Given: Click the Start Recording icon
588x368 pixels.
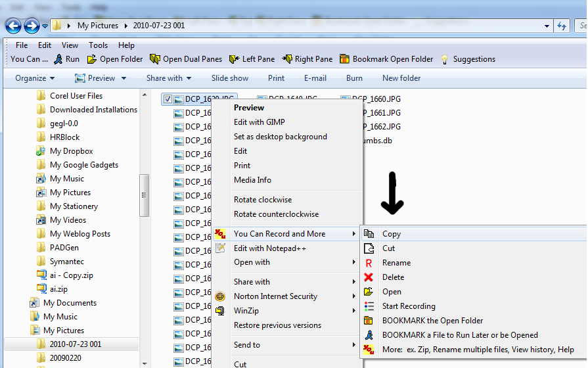Looking at the screenshot, I should coord(369,306).
